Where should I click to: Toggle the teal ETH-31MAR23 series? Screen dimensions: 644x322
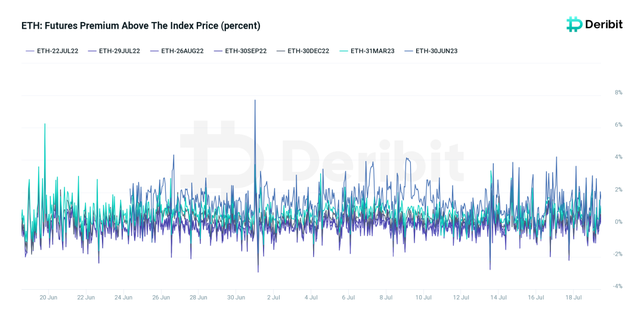tap(367, 51)
